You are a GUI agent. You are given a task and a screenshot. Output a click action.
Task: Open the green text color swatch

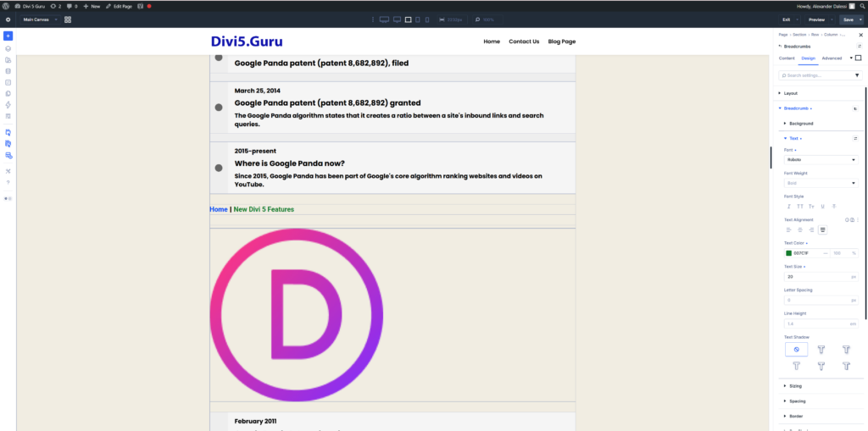pos(789,253)
